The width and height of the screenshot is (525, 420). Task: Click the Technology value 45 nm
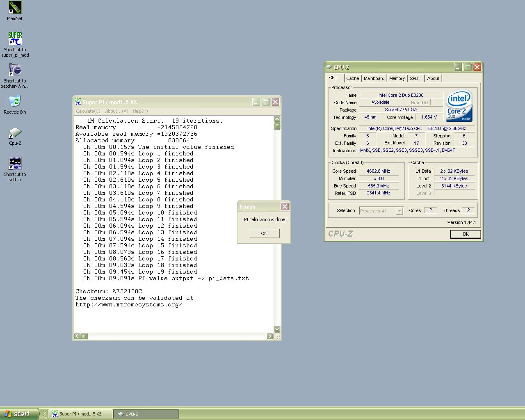coord(370,117)
